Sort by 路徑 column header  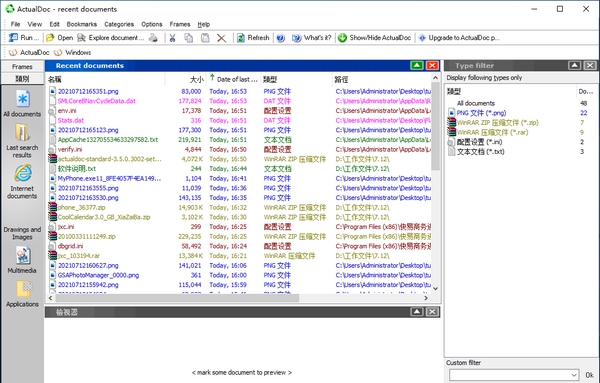(x=382, y=79)
